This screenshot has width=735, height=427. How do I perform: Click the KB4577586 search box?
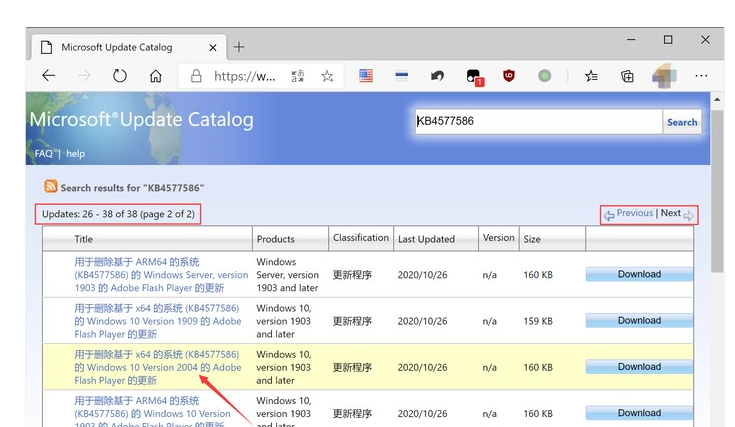(x=538, y=121)
